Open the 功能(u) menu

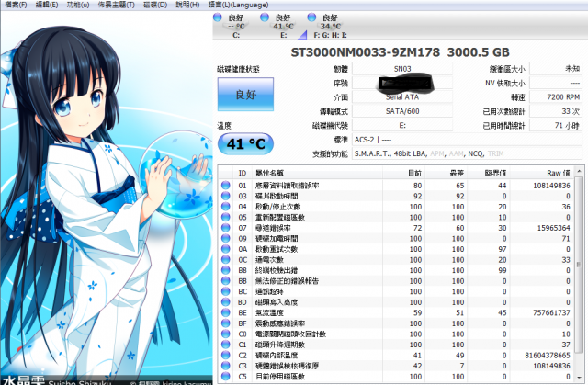[78, 5]
